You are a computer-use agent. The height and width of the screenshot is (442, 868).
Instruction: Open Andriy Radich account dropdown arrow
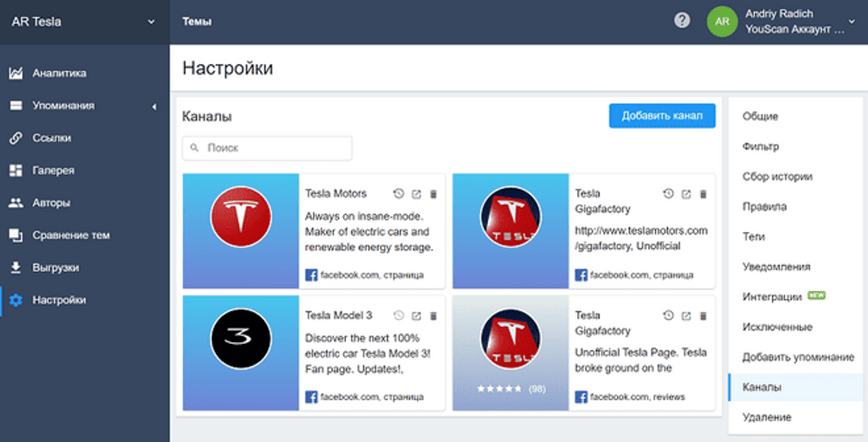click(x=851, y=21)
